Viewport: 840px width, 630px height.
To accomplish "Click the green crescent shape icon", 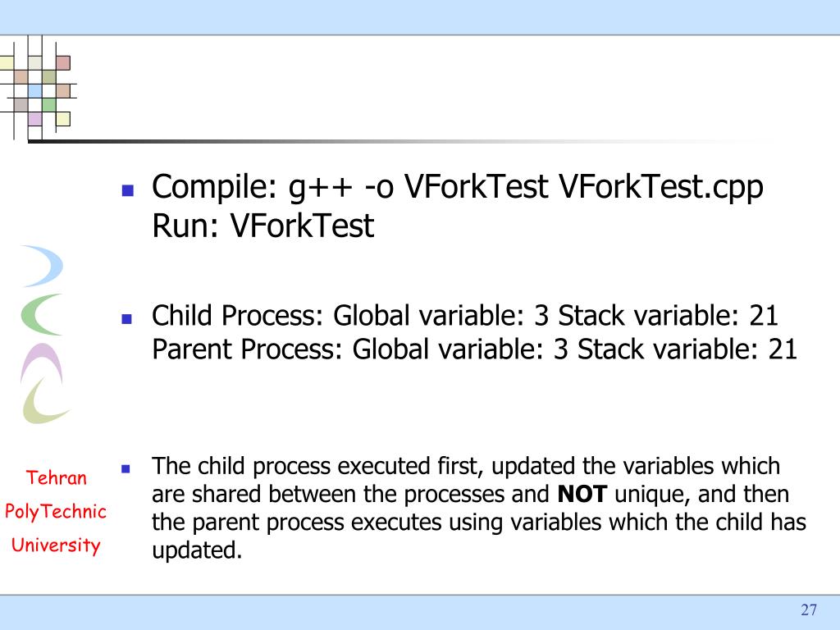I will pyautogui.click(x=41, y=314).
